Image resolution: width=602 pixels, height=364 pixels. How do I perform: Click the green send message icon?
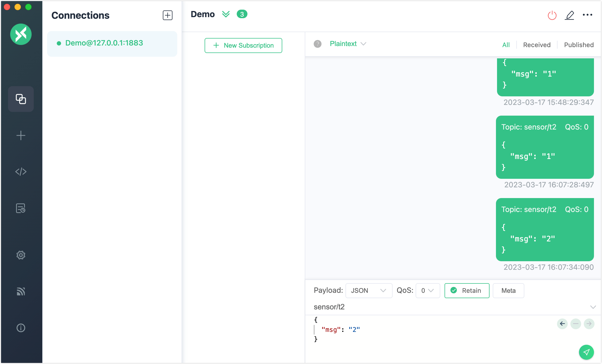tap(586, 352)
